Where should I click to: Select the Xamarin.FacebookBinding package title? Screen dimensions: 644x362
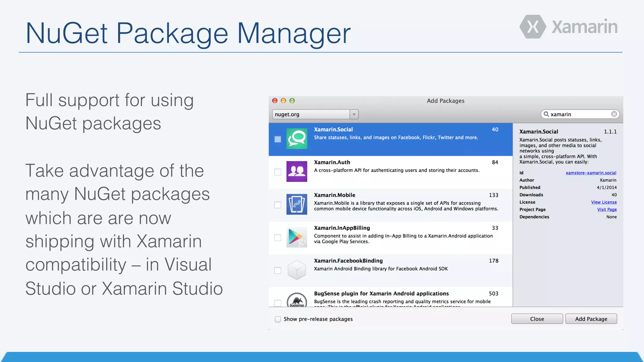(x=348, y=261)
